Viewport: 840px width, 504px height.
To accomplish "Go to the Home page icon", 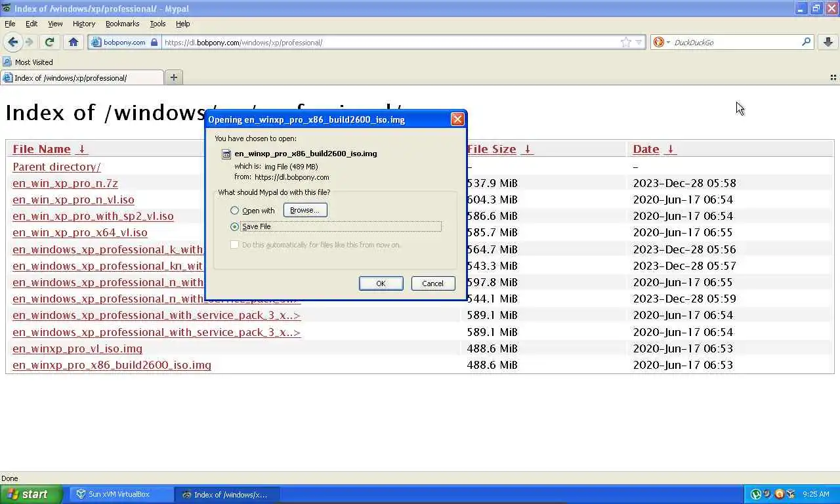I will coord(73,42).
